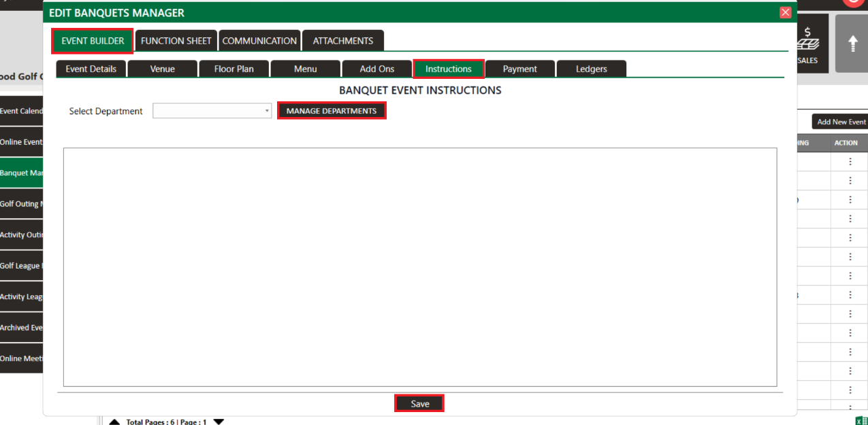The height and width of the screenshot is (425, 868).
Task: Switch to the Event Builder tab
Action: point(93,41)
